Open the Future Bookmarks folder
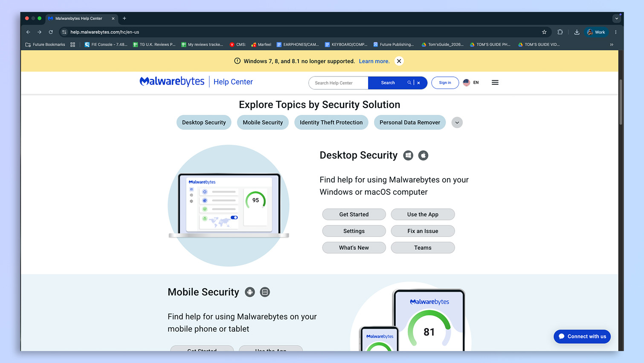Image resolution: width=644 pixels, height=363 pixels. pyautogui.click(x=45, y=44)
